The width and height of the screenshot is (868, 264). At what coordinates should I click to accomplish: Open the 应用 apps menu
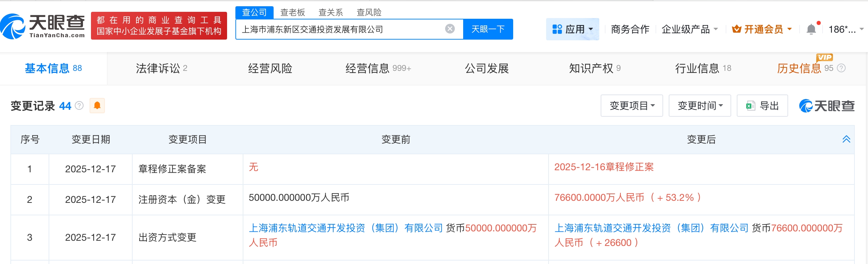tap(572, 29)
